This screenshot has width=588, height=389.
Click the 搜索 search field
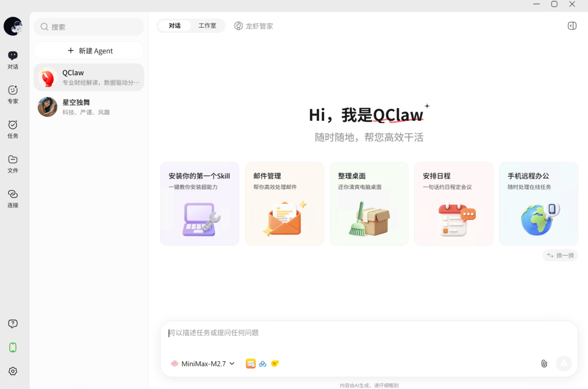point(89,27)
